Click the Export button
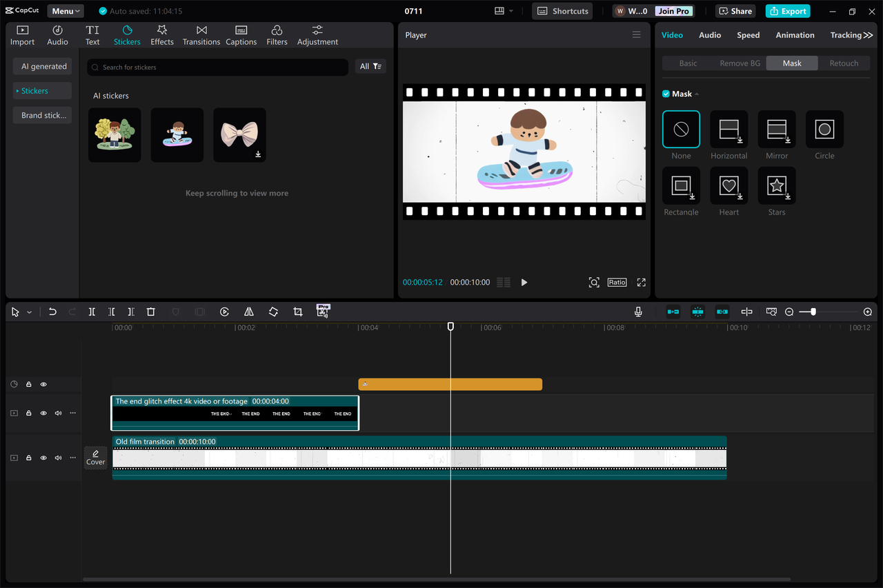The image size is (883, 588). pos(787,11)
